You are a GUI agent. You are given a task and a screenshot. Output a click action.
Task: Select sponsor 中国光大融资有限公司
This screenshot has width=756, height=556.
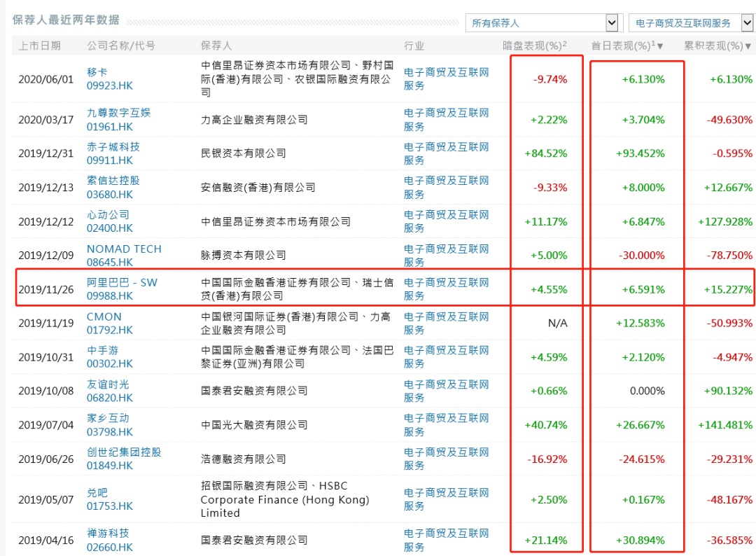(254, 425)
